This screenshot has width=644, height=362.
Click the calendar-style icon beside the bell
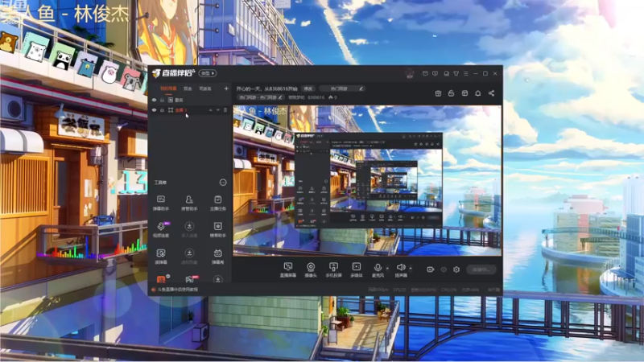point(464,93)
